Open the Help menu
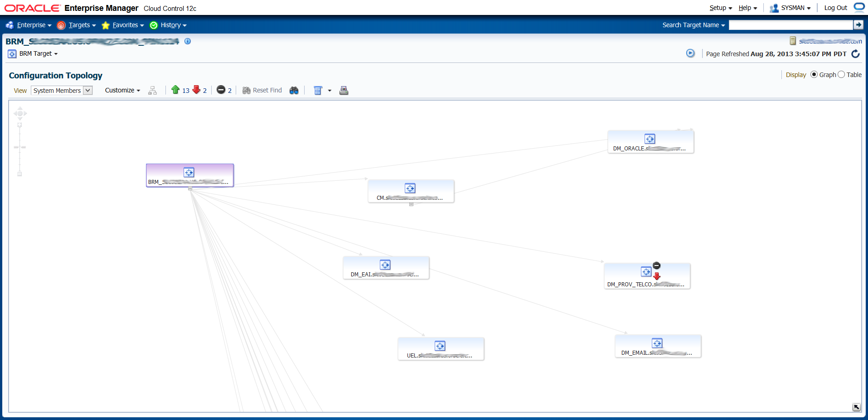 pyautogui.click(x=747, y=8)
